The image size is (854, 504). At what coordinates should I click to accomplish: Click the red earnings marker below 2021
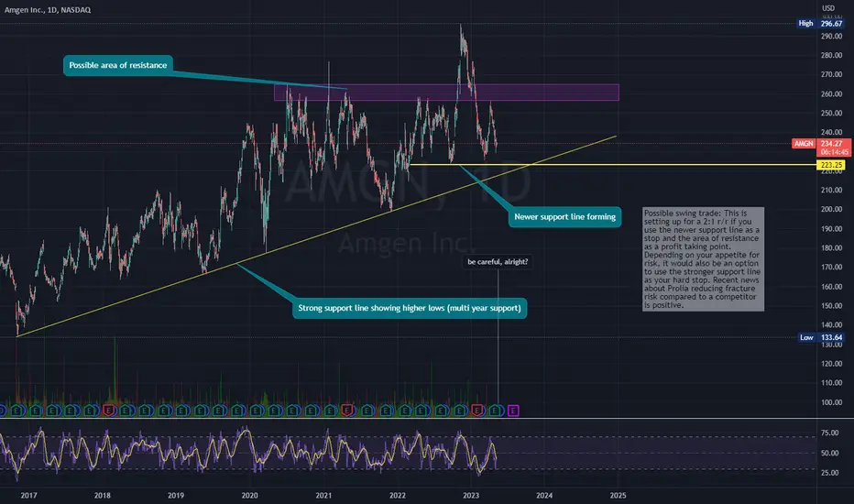coord(347,411)
